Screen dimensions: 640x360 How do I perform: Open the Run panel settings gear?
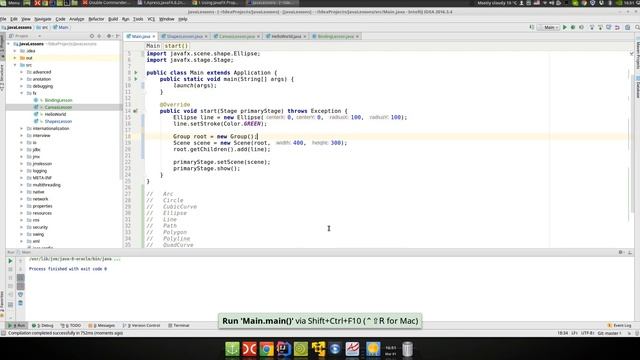pos(621,252)
